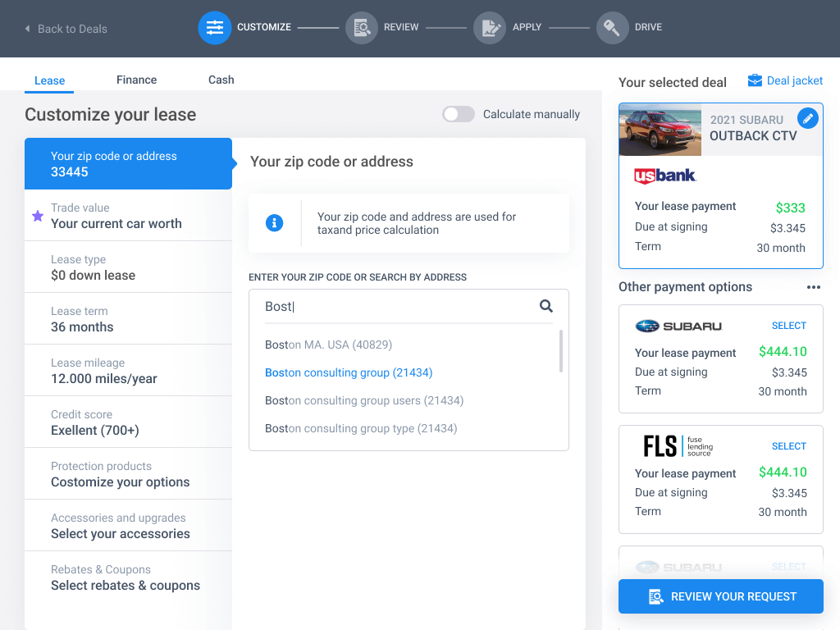Click the Apply step icon
840x630 pixels.
coord(490,28)
